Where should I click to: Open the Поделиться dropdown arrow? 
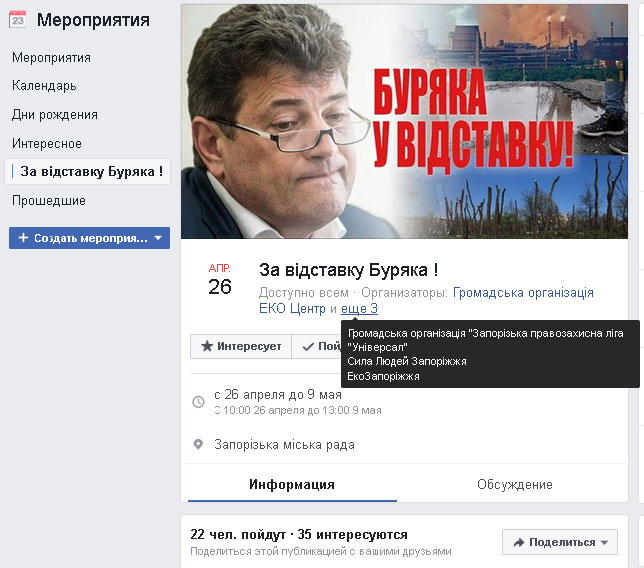tap(604, 543)
